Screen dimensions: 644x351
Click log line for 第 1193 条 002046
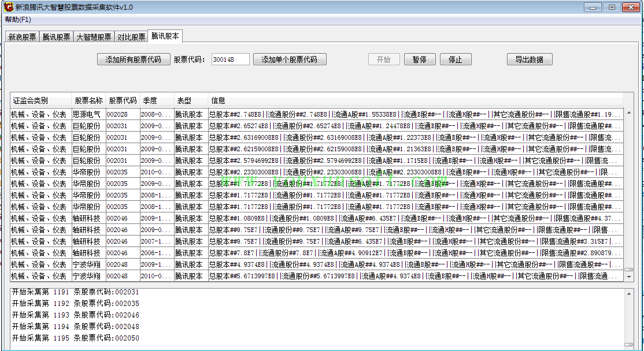(76, 315)
